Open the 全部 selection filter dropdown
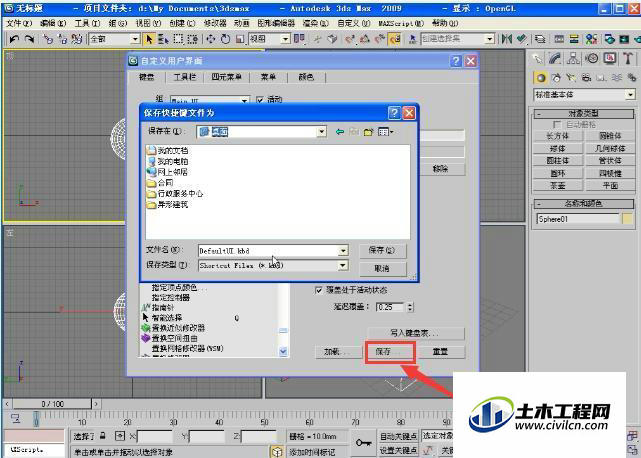Image resolution: width=641 pixels, height=458 pixels. click(135, 39)
